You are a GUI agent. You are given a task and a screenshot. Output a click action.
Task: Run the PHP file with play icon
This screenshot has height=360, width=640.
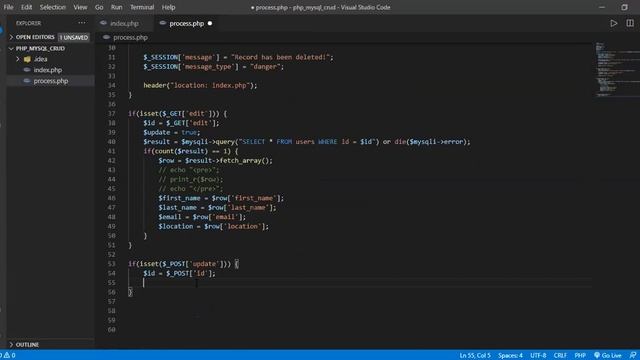[x=613, y=23]
